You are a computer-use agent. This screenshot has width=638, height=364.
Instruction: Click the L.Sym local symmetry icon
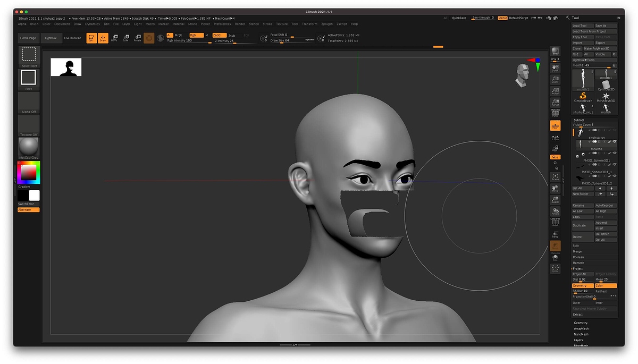tap(555, 137)
